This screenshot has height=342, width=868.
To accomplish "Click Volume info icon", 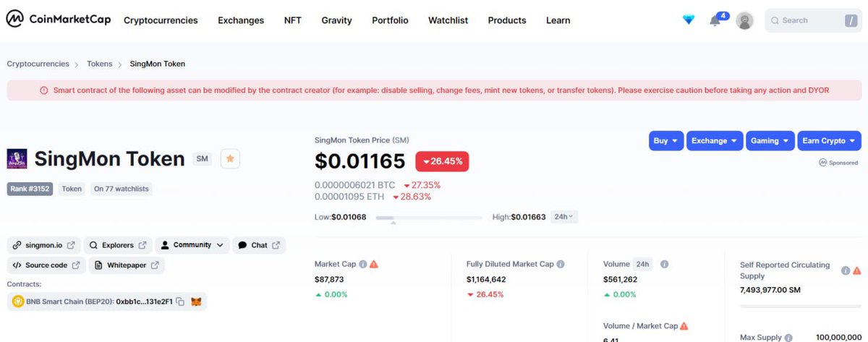I will [664, 265].
